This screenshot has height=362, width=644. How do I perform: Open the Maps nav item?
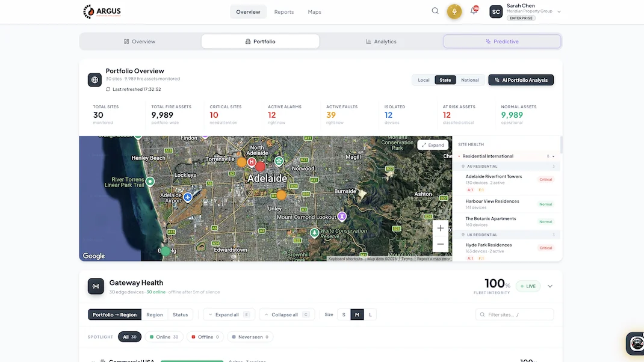(x=315, y=12)
